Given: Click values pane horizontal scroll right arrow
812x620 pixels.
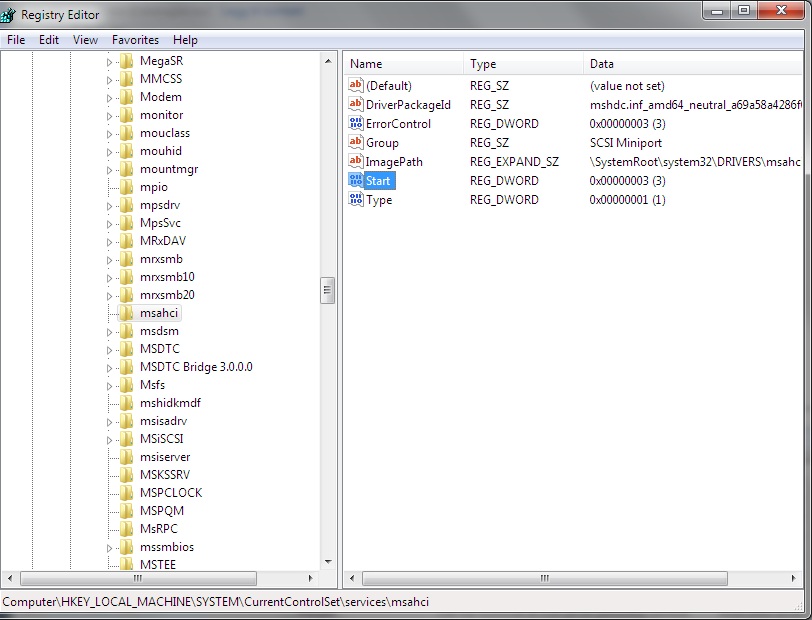Looking at the screenshot, I should click(x=793, y=578).
